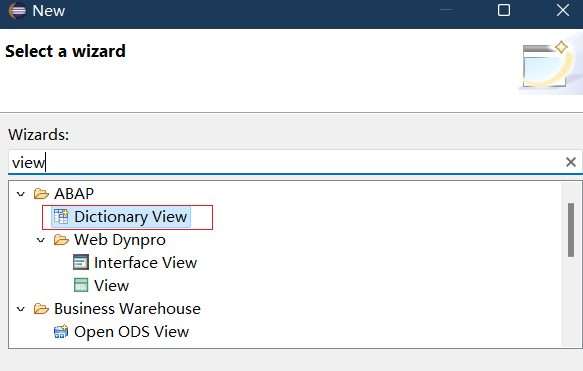Select the Business Warehouse category label
The height and width of the screenshot is (371, 583).
[128, 309]
